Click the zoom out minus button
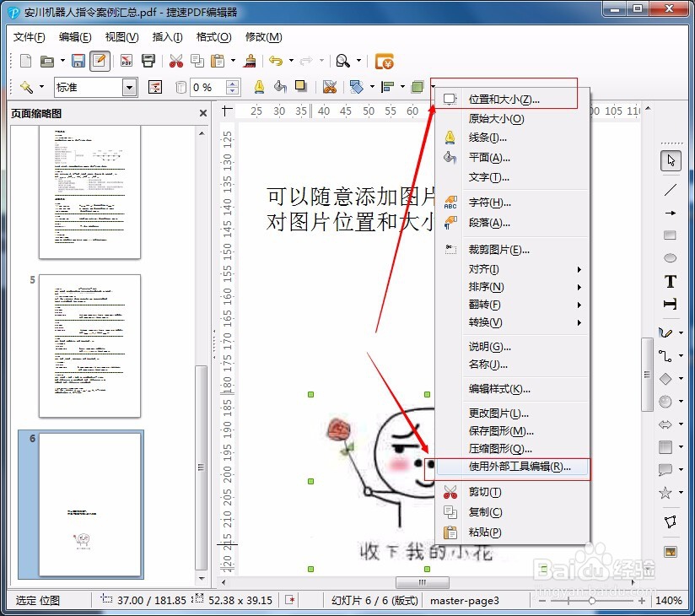The height and width of the screenshot is (616, 695). pyautogui.click(x=542, y=601)
